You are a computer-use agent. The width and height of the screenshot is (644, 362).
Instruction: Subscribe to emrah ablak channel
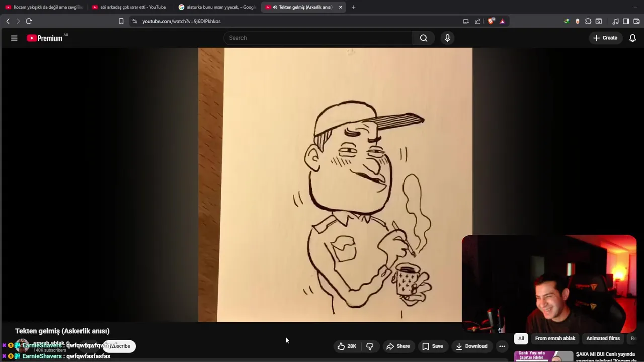[x=119, y=346]
